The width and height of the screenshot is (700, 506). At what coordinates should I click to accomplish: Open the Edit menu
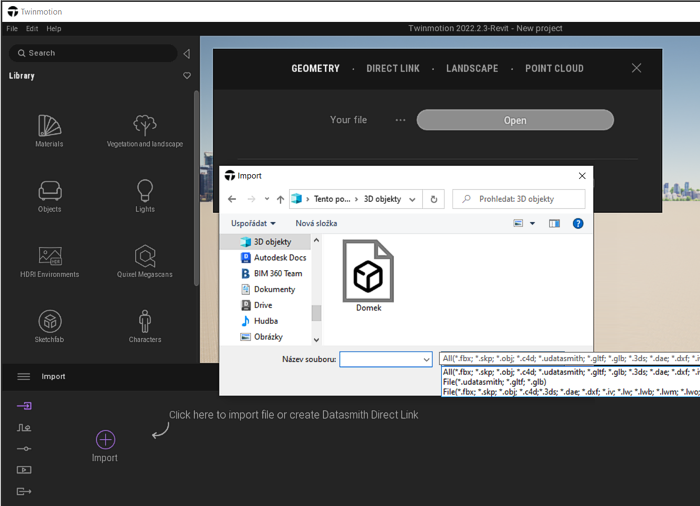(x=32, y=29)
